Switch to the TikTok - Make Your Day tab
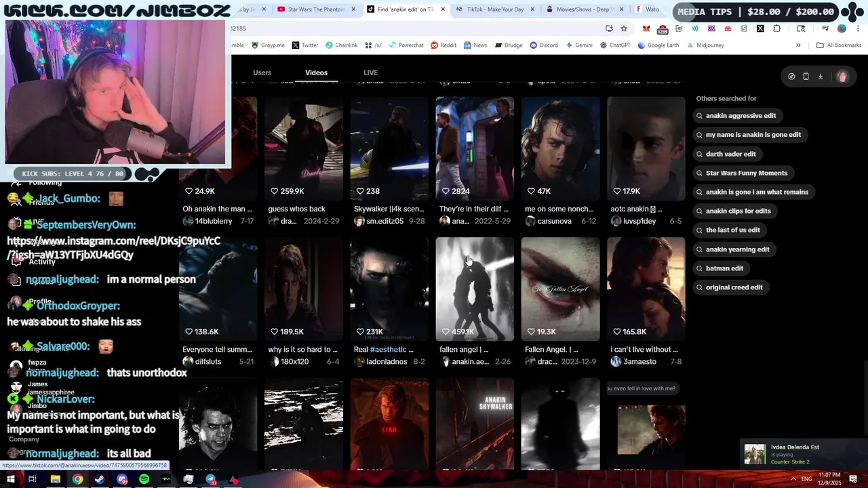 pyautogui.click(x=495, y=9)
